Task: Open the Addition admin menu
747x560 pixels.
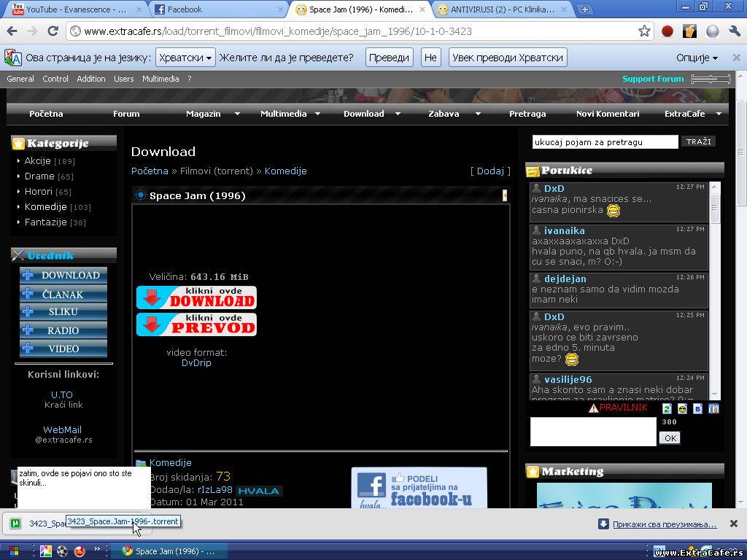Action: pos(91,79)
